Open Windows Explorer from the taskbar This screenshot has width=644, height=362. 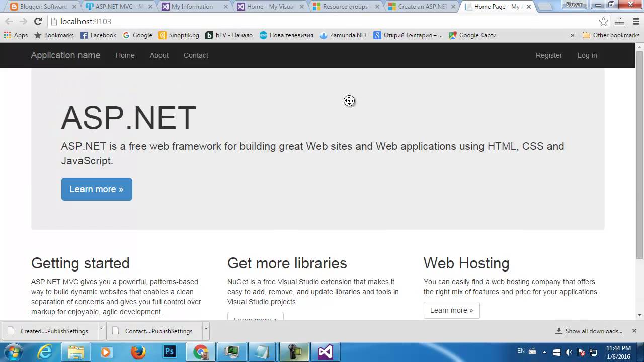(76, 352)
